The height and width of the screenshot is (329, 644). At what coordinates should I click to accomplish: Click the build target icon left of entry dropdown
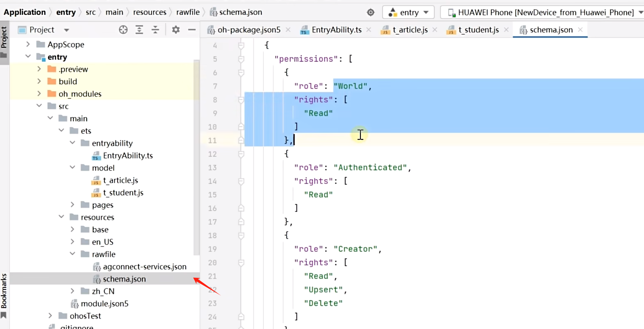371,12
